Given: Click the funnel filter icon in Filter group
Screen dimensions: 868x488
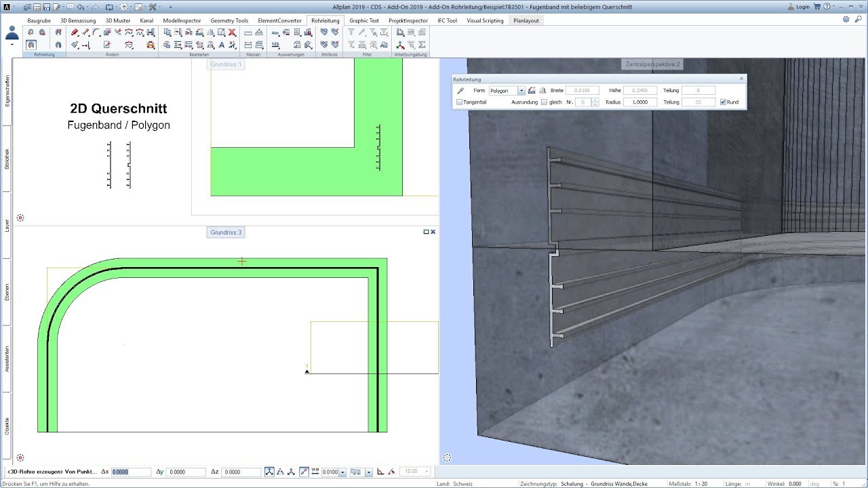Looking at the screenshot, I should coord(351,32).
